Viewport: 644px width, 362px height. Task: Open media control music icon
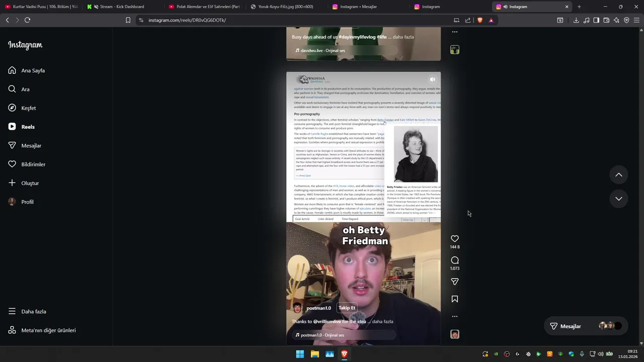[586, 20]
